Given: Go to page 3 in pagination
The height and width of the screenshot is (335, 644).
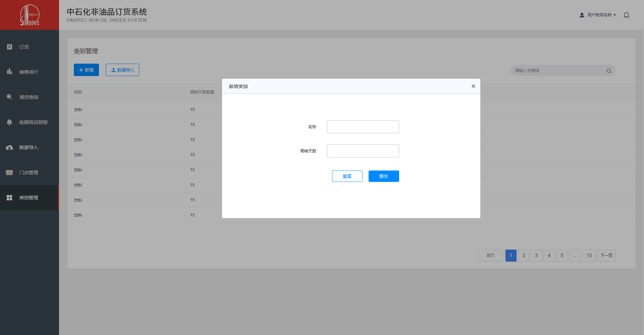Looking at the screenshot, I should tap(536, 256).
